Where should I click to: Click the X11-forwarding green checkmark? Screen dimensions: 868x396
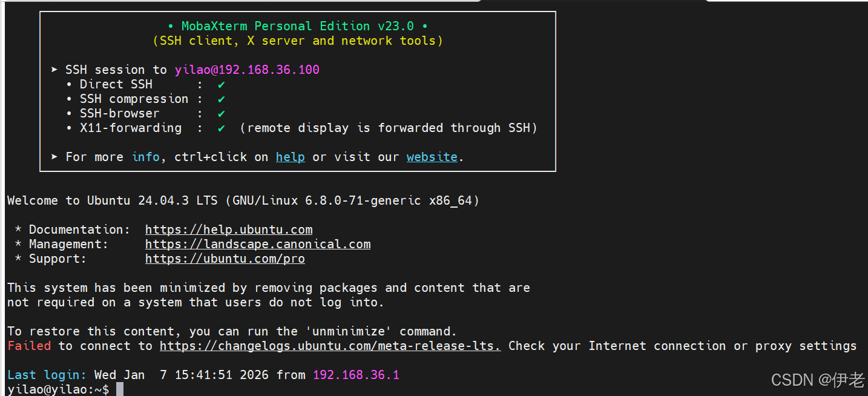point(222,128)
